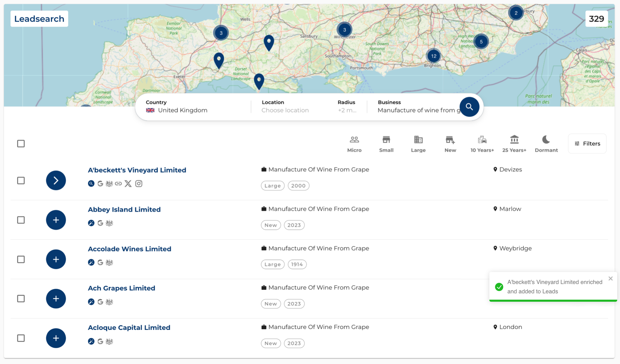Open Acloque Capital Limited's profile link

(129, 327)
